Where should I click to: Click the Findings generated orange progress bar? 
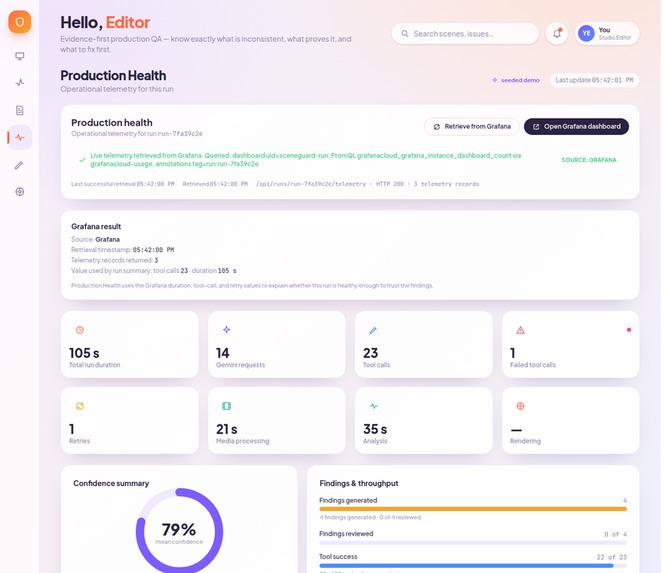(473, 508)
